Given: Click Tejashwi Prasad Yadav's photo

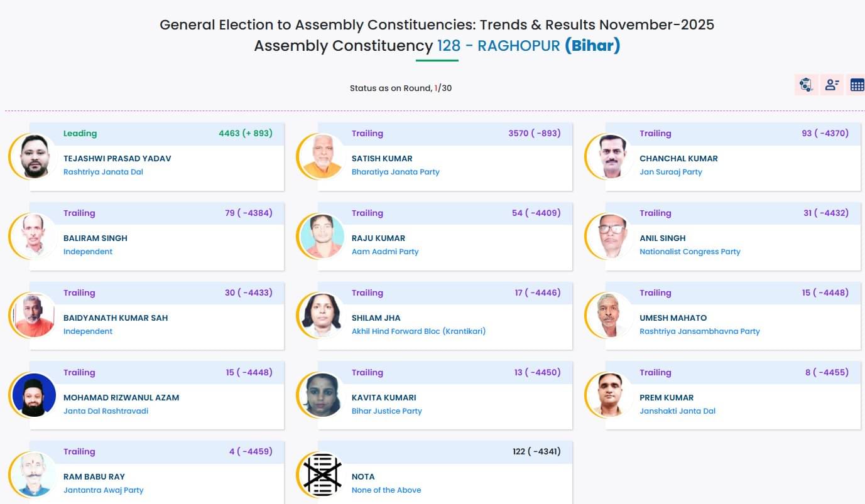Looking at the screenshot, I should coord(35,156).
